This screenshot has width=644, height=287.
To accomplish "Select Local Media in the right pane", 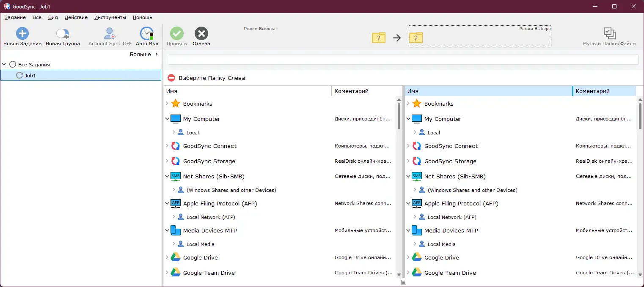I will click(x=442, y=244).
